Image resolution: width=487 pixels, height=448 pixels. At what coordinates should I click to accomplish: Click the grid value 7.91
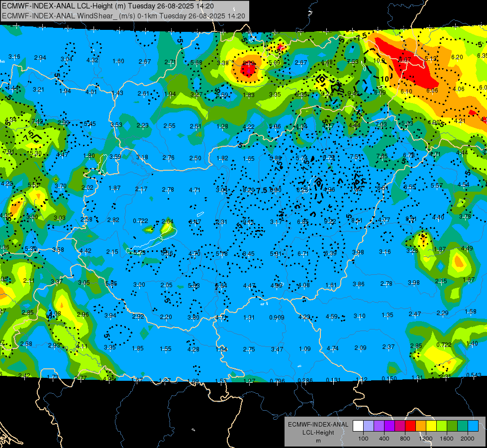[x=8, y=152]
